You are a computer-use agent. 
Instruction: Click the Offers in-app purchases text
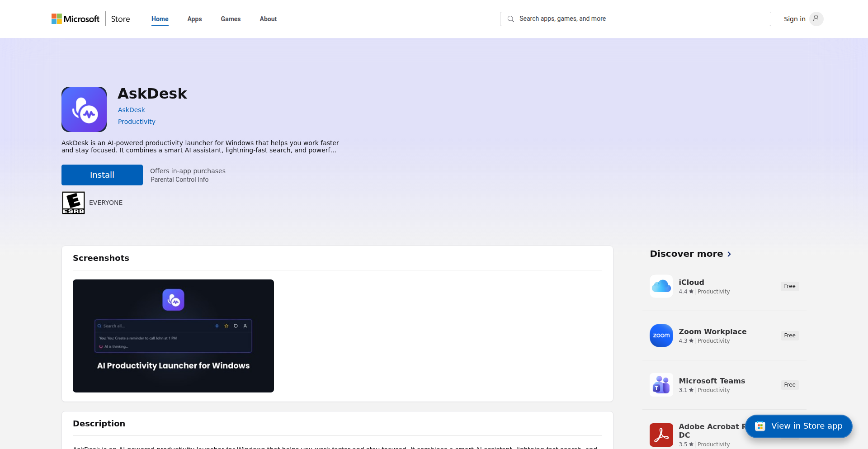click(188, 171)
